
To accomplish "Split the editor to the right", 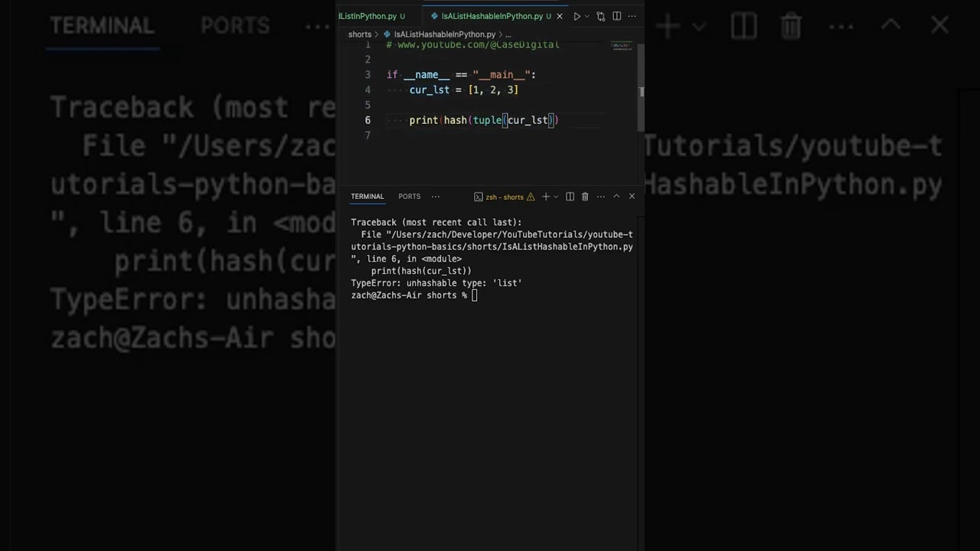I will click(616, 16).
